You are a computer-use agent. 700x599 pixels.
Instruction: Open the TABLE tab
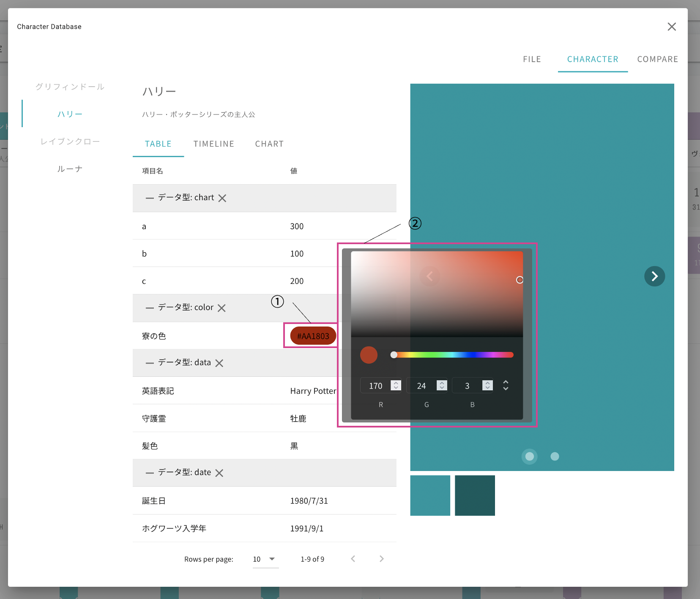tap(158, 144)
